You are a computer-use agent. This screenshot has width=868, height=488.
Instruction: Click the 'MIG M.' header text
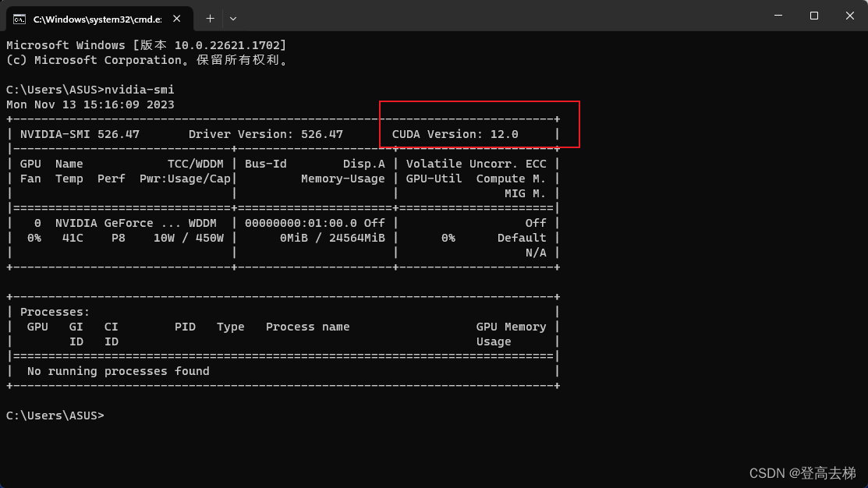(525, 193)
